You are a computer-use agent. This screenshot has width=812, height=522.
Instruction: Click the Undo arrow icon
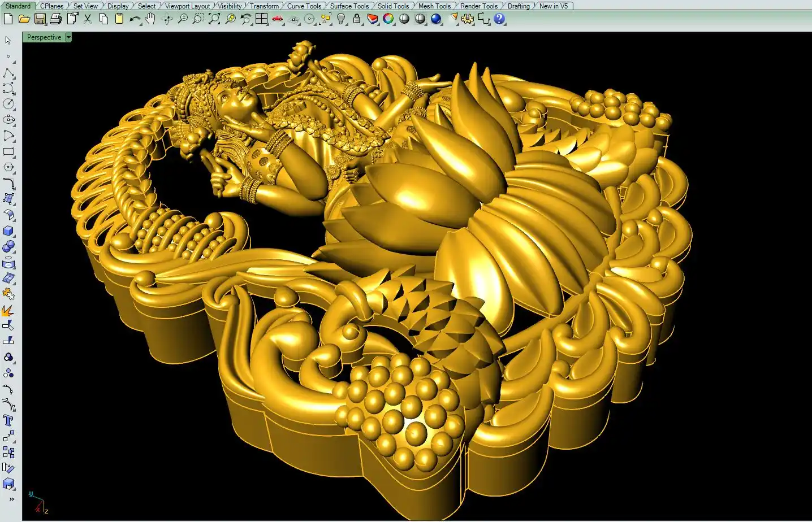[135, 19]
